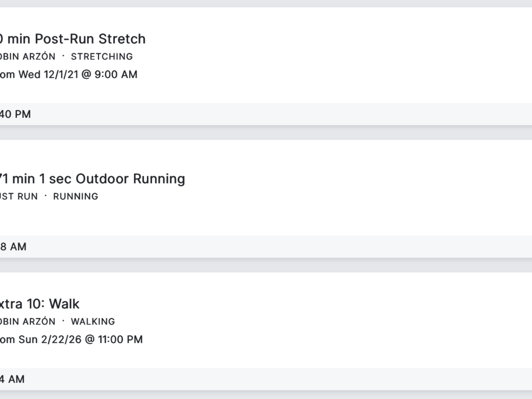The image size is (532, 399).
Task: Select the RUNNING category label
Action: point(76,196)
